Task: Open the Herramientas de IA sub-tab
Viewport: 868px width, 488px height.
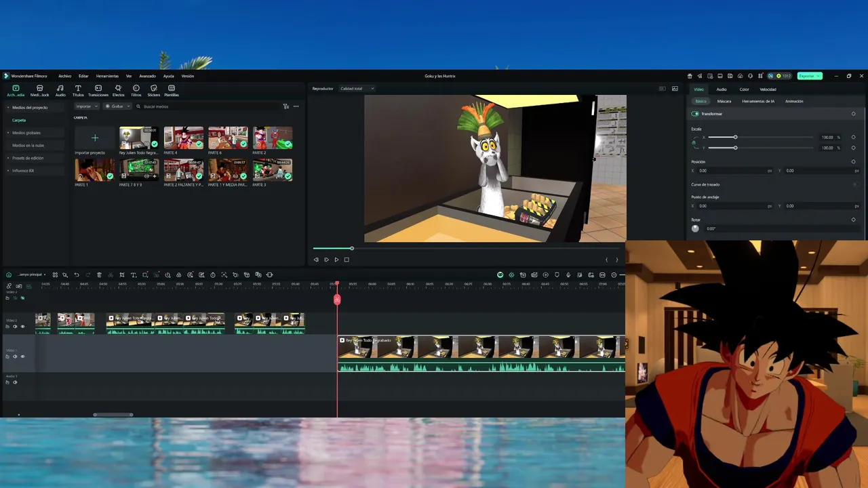Action: click(758, 102)
